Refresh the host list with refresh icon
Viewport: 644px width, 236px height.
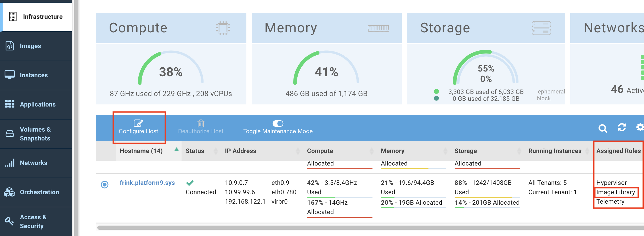622,127
